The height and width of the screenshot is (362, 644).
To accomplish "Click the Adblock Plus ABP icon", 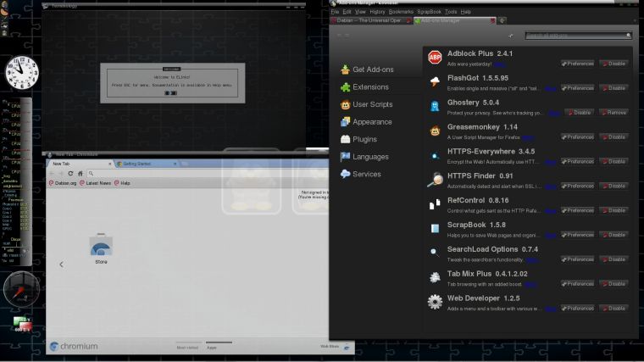I will coord(435,57).
